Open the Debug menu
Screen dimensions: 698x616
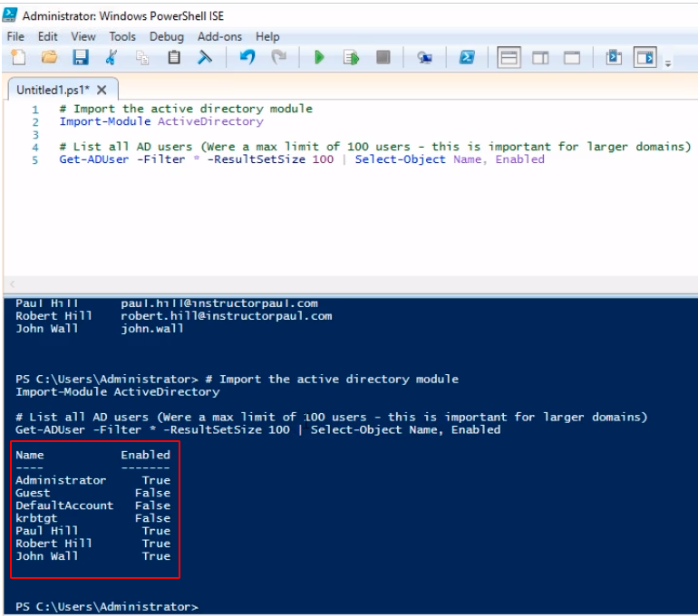point(167,36)
